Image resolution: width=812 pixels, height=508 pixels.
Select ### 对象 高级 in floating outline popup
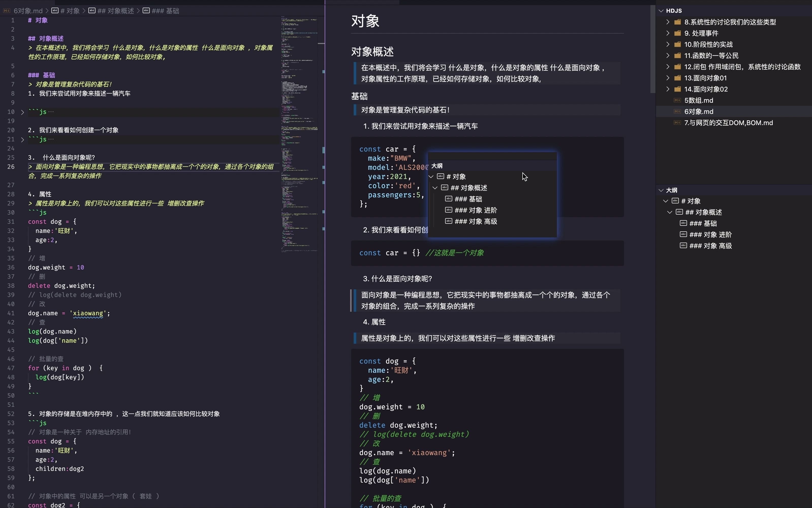(476, 221)
